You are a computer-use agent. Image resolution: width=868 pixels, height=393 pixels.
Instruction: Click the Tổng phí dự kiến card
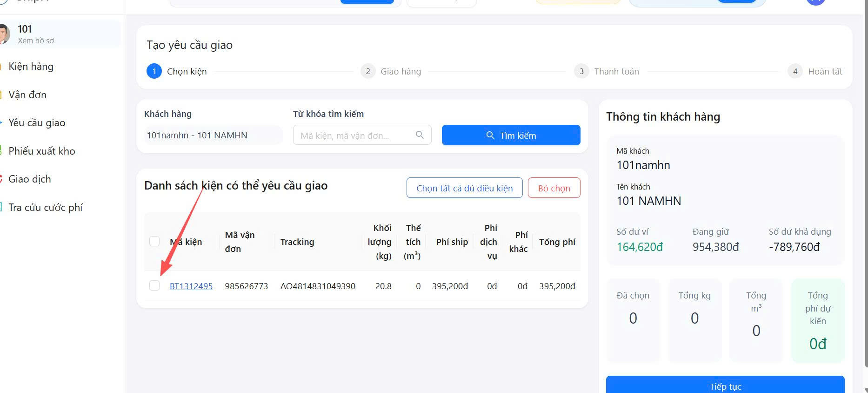click(818, 320)
